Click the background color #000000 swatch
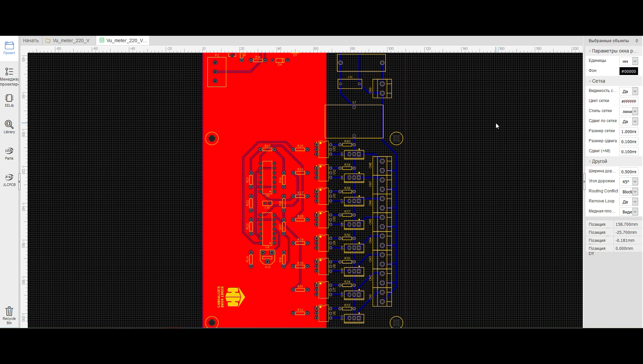 [628, 71]
